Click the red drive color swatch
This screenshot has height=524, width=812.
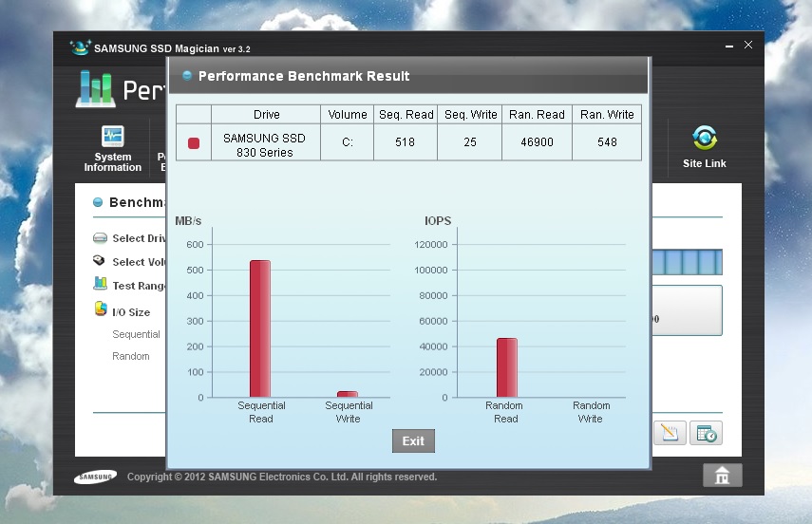(x=194, y=143)
